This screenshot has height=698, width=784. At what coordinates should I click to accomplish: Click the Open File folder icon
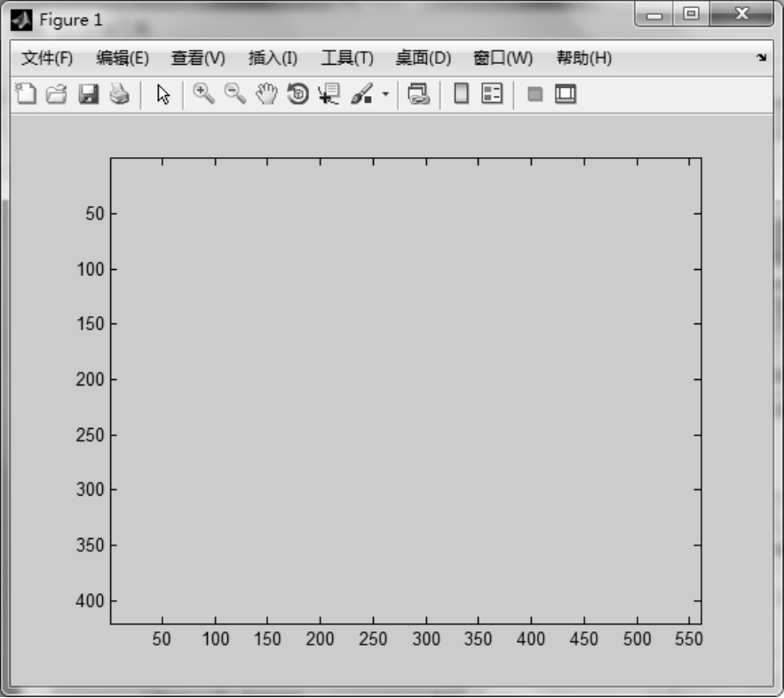coord(56,94)
